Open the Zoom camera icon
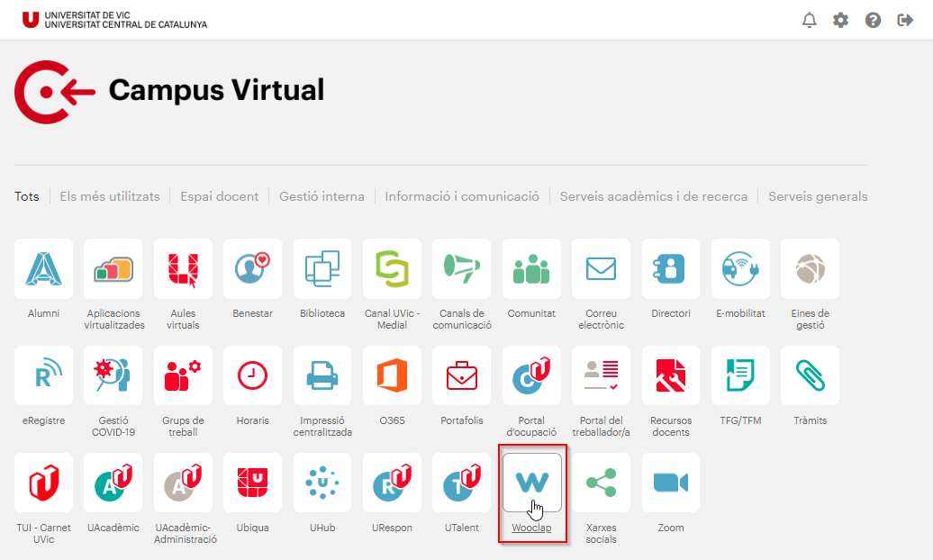 [x=671, y=483]
